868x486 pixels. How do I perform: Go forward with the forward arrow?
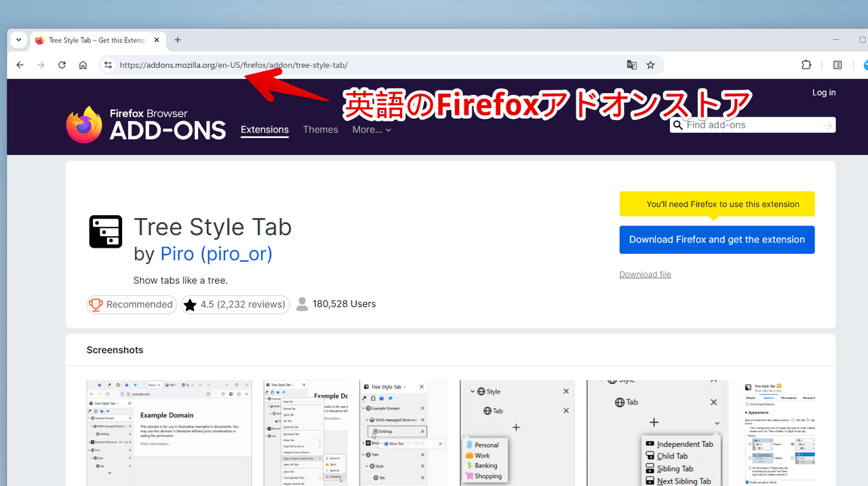(41, 65)
